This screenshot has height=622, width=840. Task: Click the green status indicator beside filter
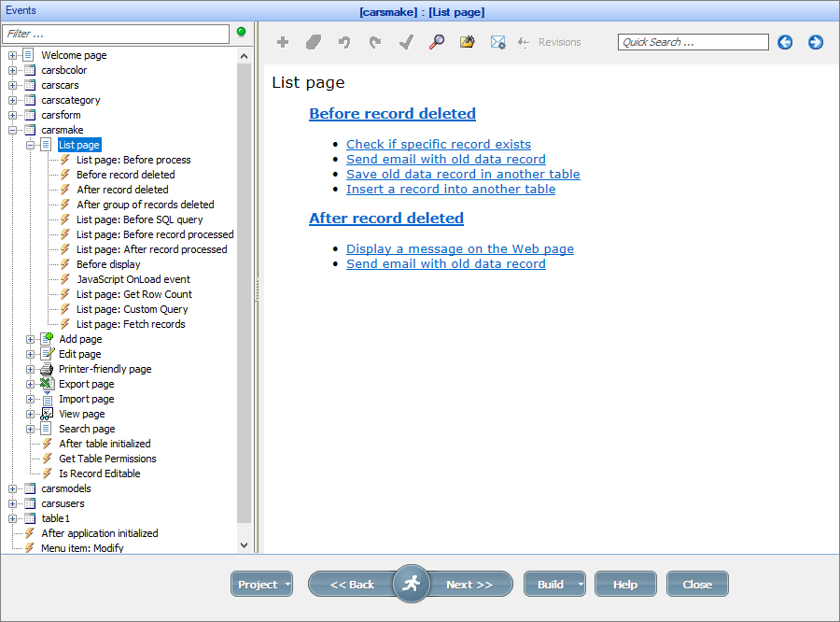click(x=242, y=32)
